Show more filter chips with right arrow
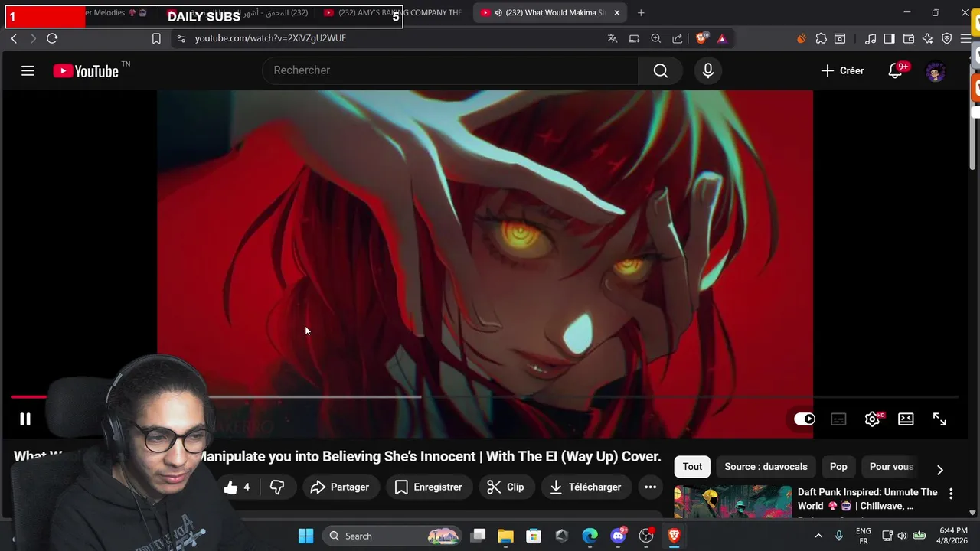The image size is (980, 551). 940,469
